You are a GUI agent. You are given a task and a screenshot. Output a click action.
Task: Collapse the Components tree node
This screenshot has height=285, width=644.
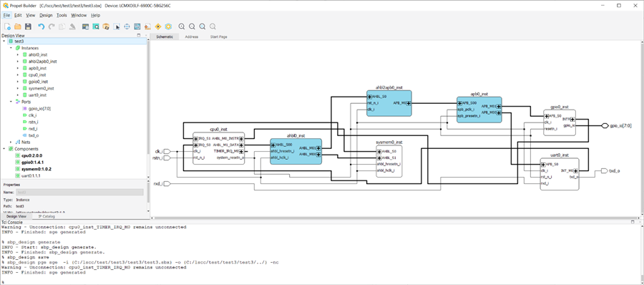(x=4, y=149)
